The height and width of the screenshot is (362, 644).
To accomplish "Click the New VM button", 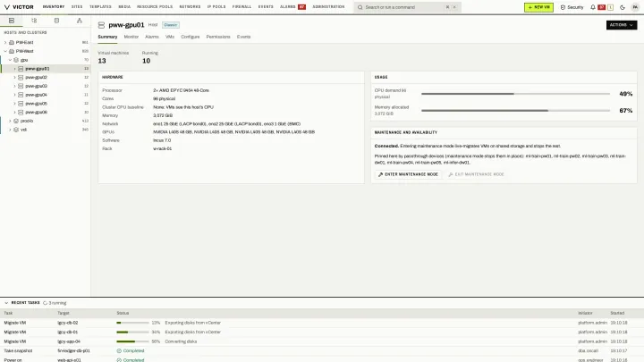I will pyautogui.click(x=538, y=7).
